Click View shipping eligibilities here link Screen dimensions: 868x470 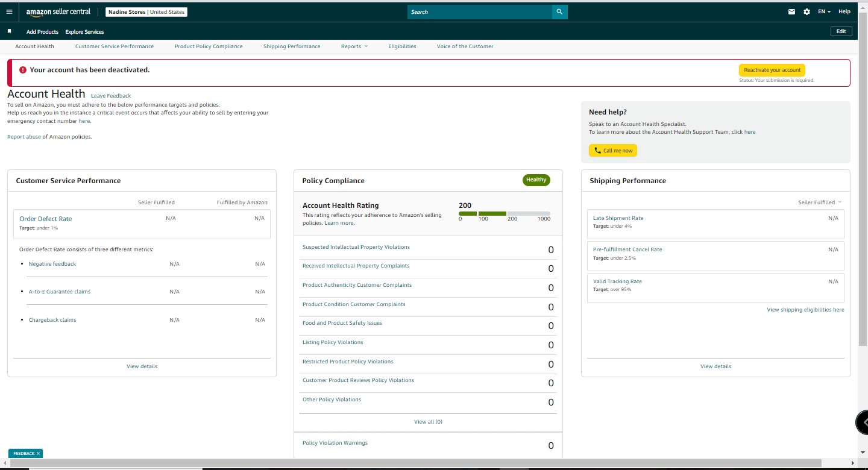click(805, 310)
